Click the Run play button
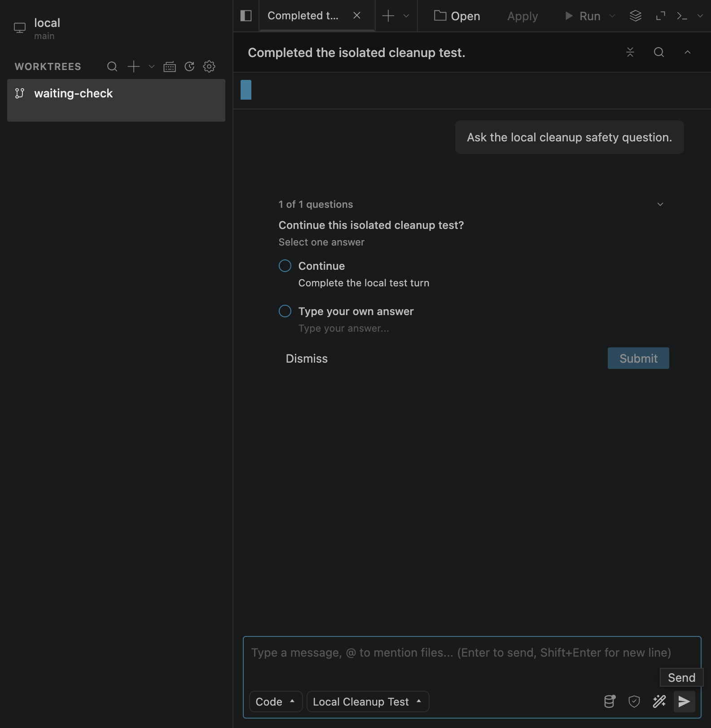The height and width of the screenshot is (728, 711). 582,16
